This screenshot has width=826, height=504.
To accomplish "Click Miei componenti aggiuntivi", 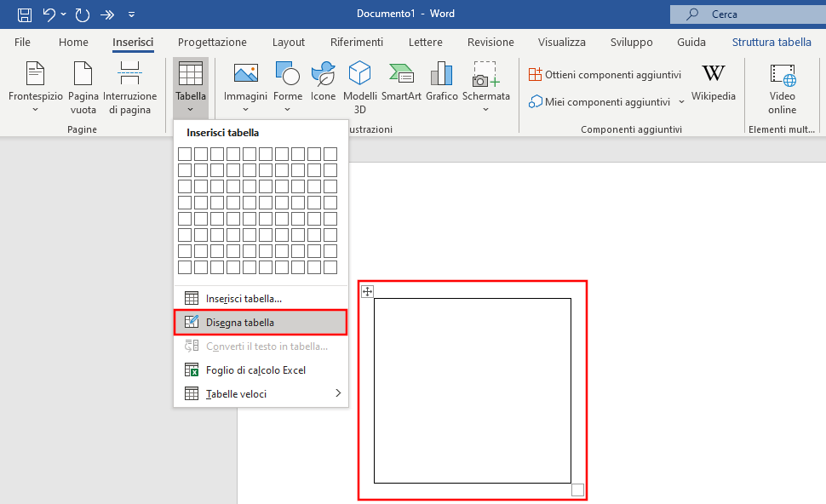I will click(599, 101).
